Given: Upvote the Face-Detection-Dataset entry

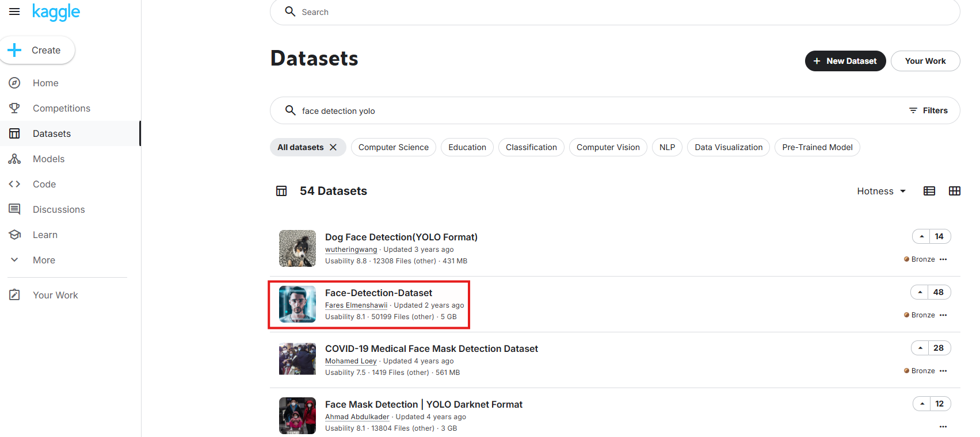Looking at the screenshot, I should point(920,292).
